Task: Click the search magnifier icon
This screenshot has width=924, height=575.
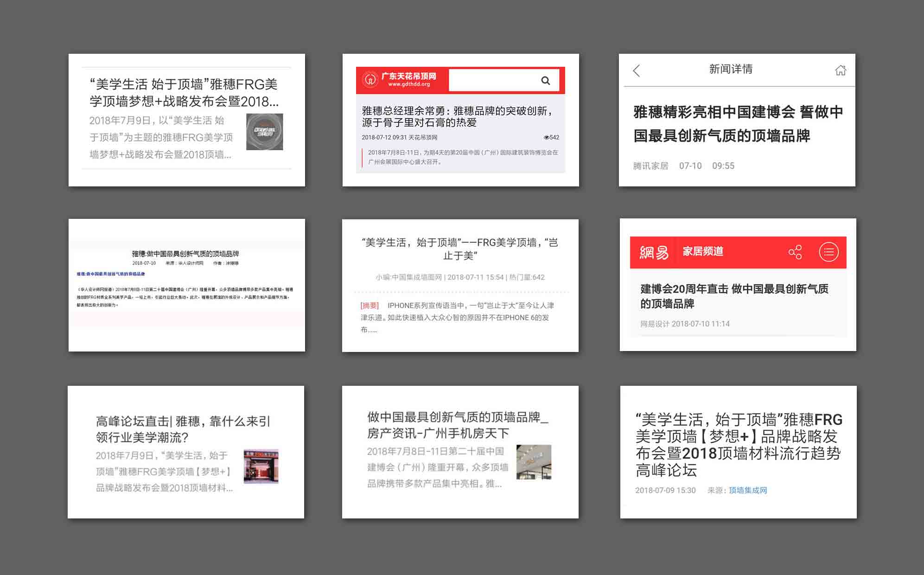Action: click(x=545, y=81)
